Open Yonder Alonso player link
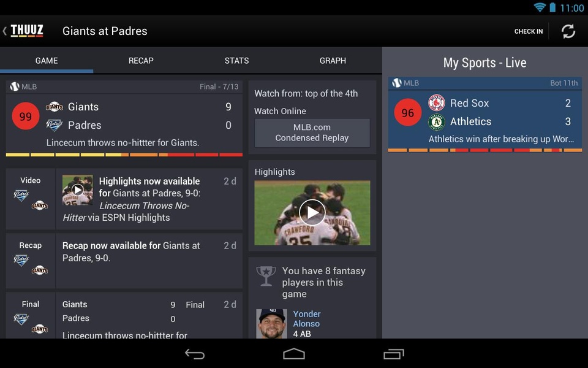Image resolution: width=588 pixels, height=368 pixels. tap(306, 319)
